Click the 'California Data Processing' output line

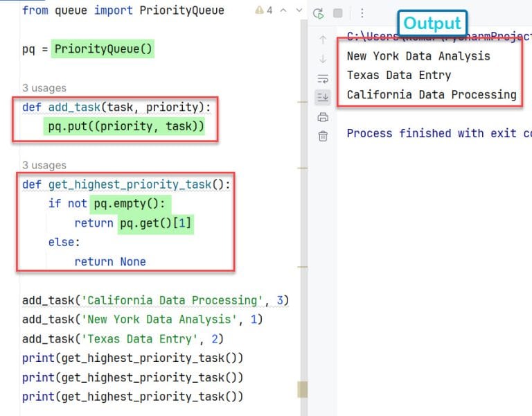pyautogui.click(x=432, y=95)
